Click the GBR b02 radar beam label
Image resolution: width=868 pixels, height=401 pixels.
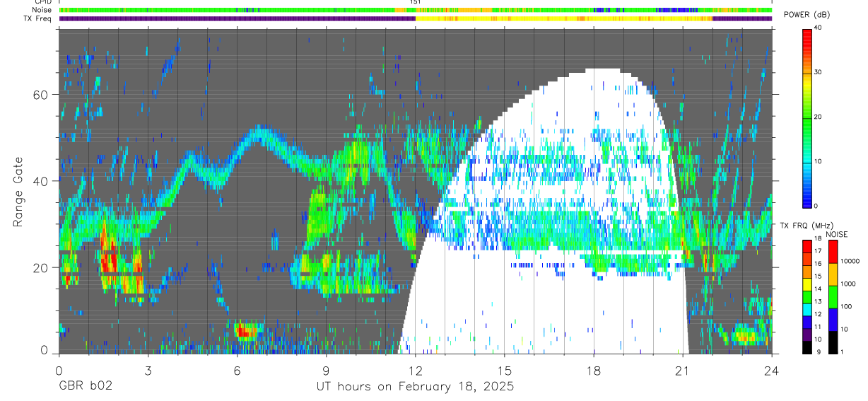(x=85, y=387)
